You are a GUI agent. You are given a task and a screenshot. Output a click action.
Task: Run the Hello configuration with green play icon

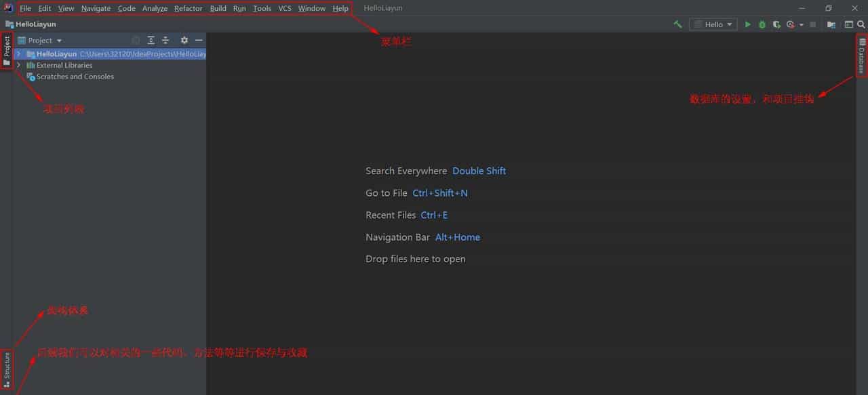[x=747, y=24]
